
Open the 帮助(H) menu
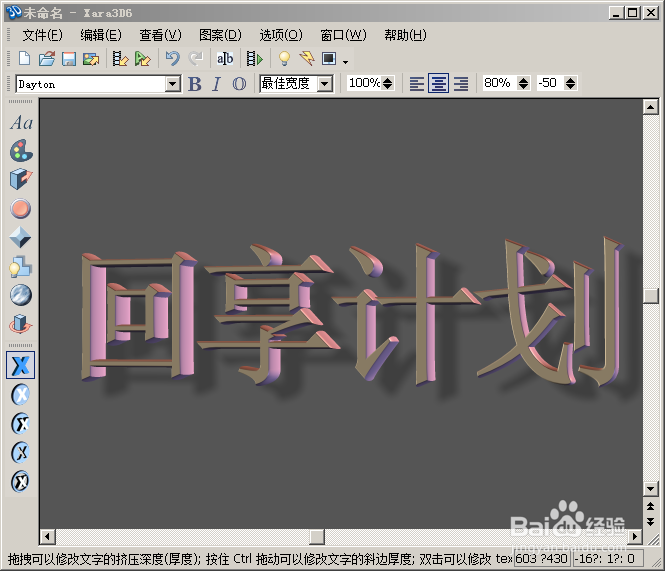click(405, 35)
